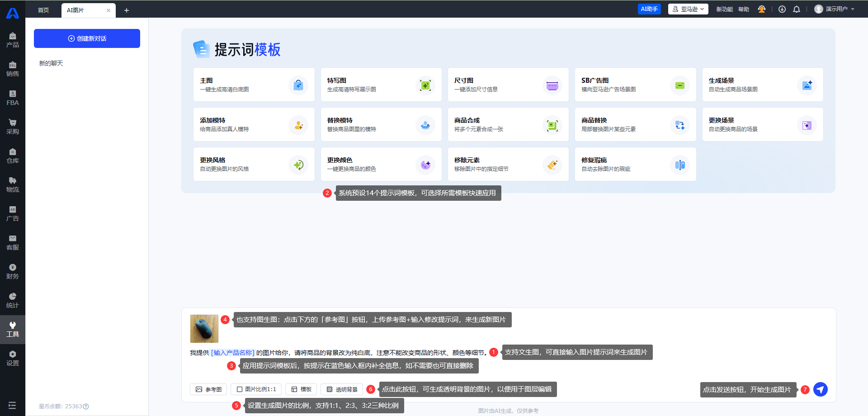Click the uploaded mouse reference thumbnail
This screenshot has height=416, width=868.
click(x=204, y=328)
